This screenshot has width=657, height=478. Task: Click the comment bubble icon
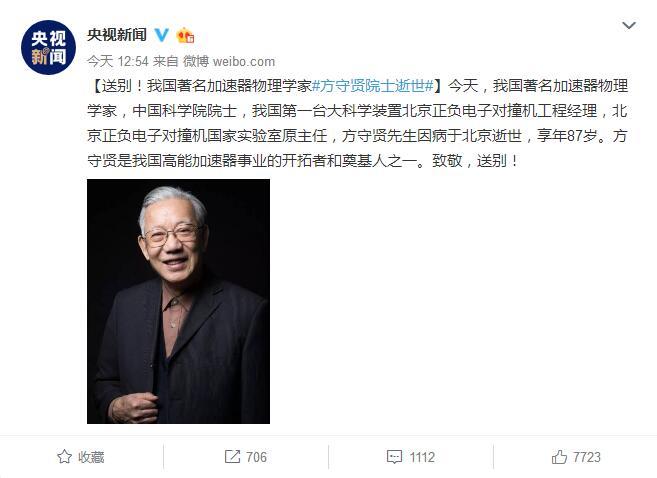(394, 457)
